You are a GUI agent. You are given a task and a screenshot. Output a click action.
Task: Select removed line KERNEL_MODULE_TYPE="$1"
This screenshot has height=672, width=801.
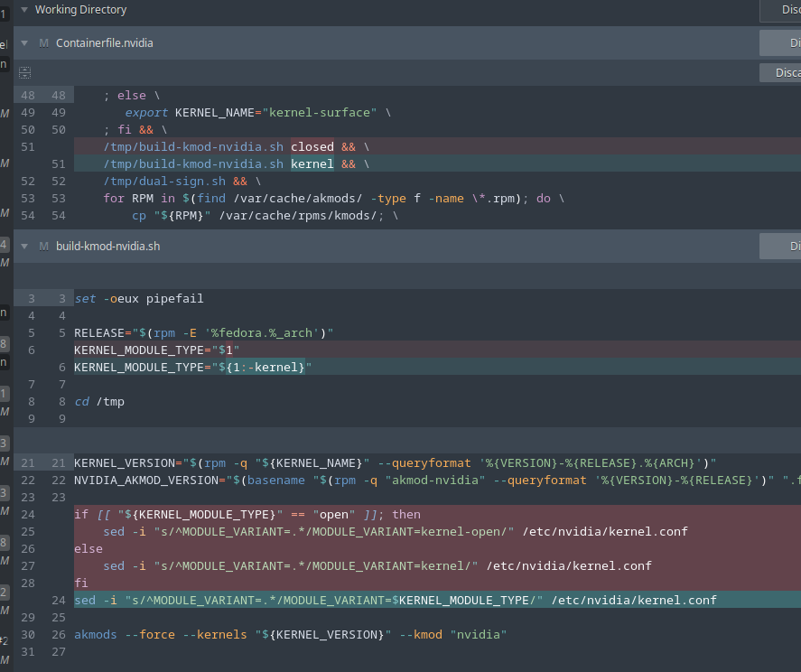click(x=155, y=350)
